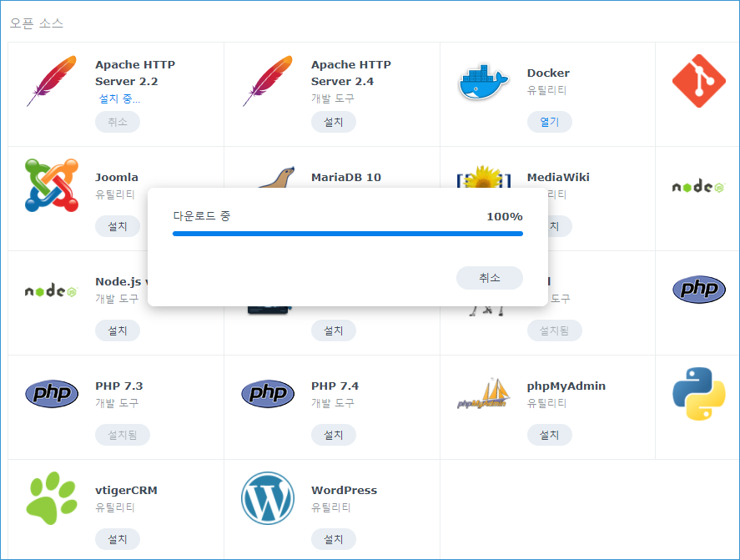This screenshot has height=560, width=740.
Task: Click the 유틸리티 label under Docker
Action: pyautogui.click(x=547, y=90)
